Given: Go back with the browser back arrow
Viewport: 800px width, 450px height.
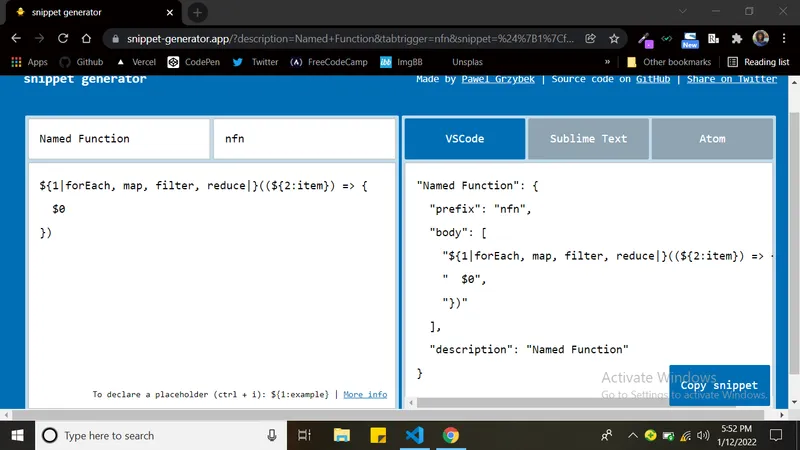Looking at the screenshot, I should [16, 38].
